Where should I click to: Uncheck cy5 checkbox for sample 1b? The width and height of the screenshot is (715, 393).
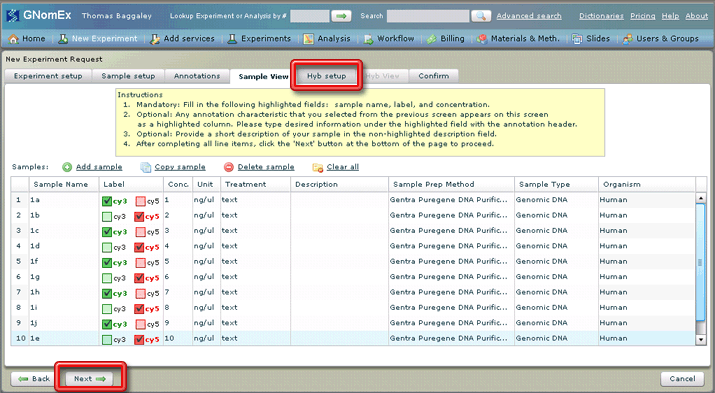(139, 217)
